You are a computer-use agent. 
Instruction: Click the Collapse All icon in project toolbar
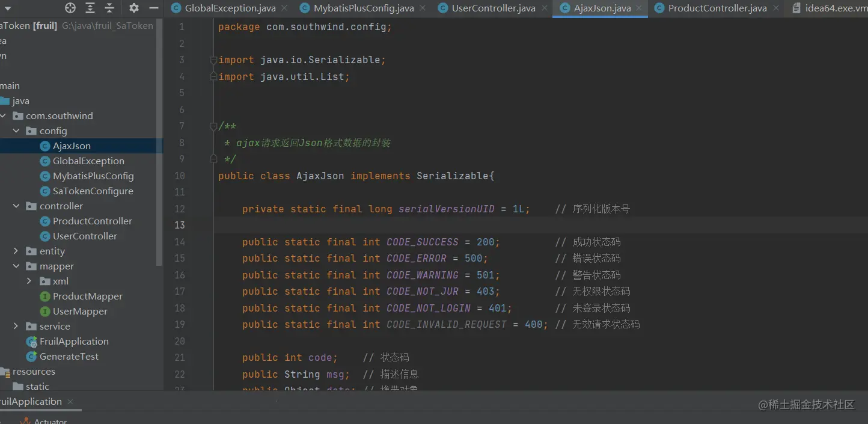(x=109, y=8)
